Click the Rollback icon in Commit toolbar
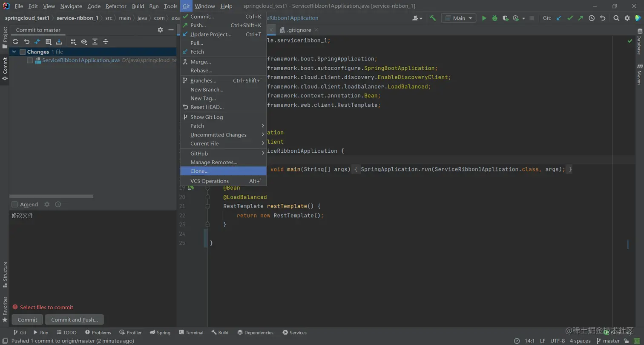 pos(26,42)
